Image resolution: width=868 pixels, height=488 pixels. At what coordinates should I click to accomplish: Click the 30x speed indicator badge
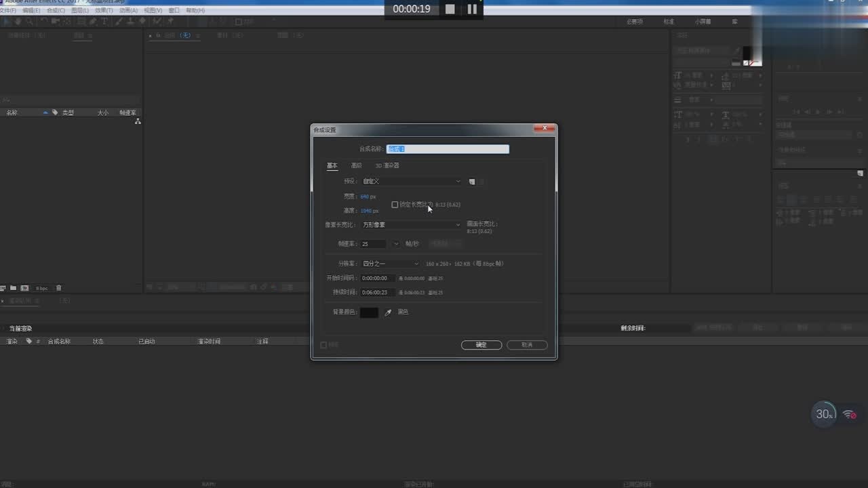pyautogui.click(x=825, y=414)
